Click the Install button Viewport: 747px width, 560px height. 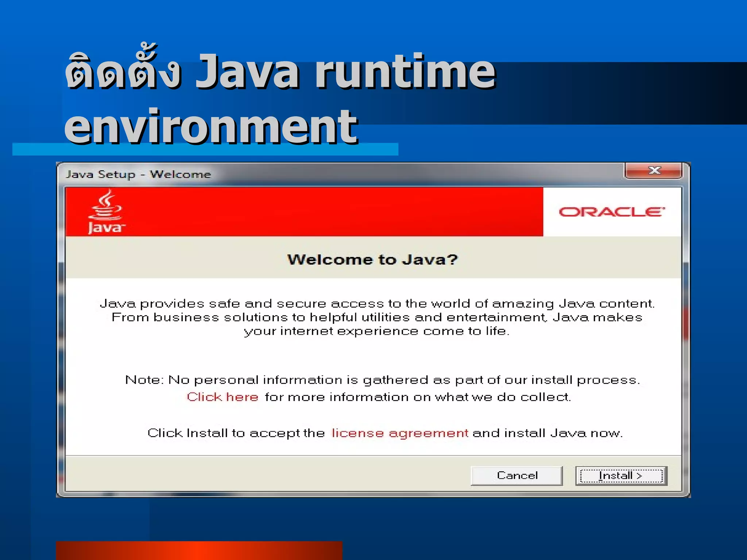[621, 475]
